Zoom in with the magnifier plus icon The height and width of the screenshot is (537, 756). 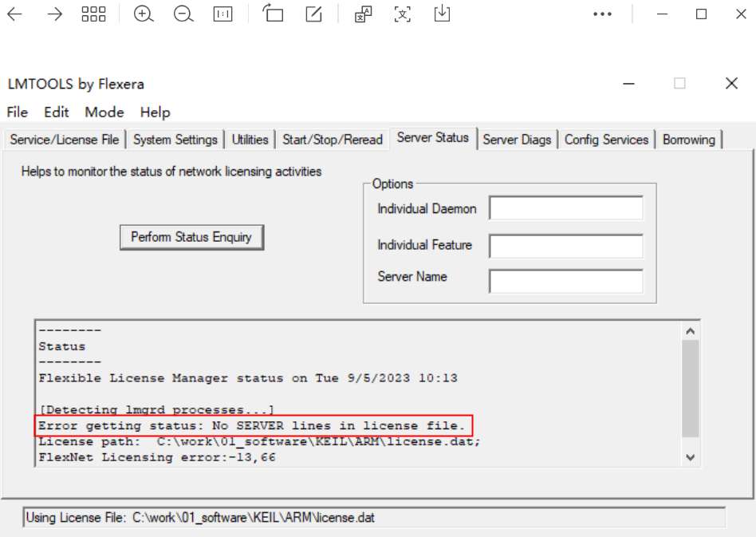(x=144, y=14)
